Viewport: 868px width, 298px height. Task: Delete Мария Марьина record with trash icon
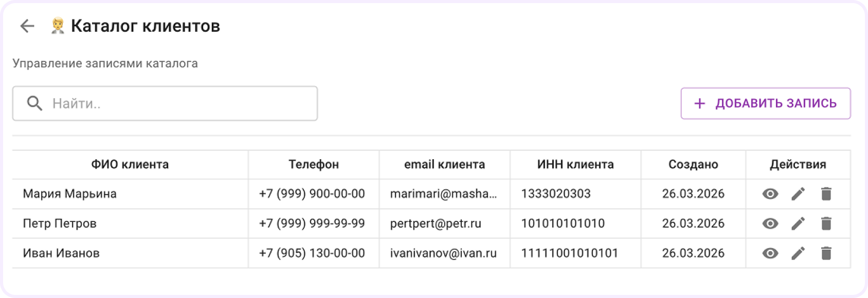pos(826,194)
